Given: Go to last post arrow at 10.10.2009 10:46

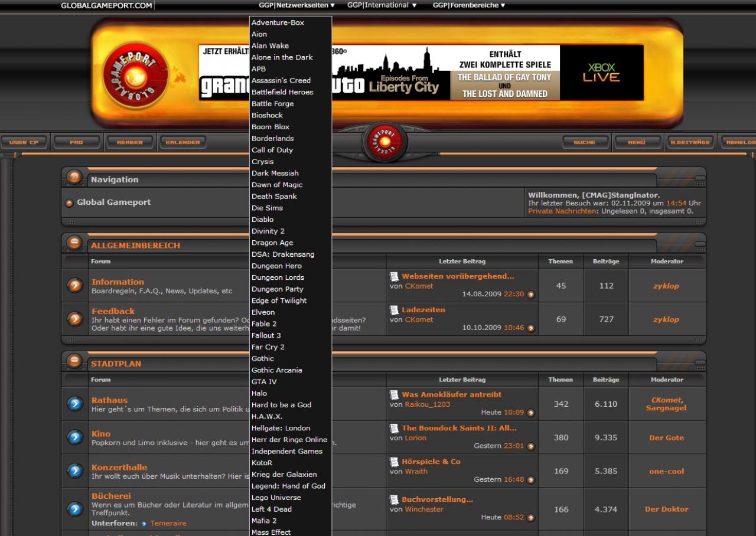Looking at the screenshot, I should tap(531, 328).
